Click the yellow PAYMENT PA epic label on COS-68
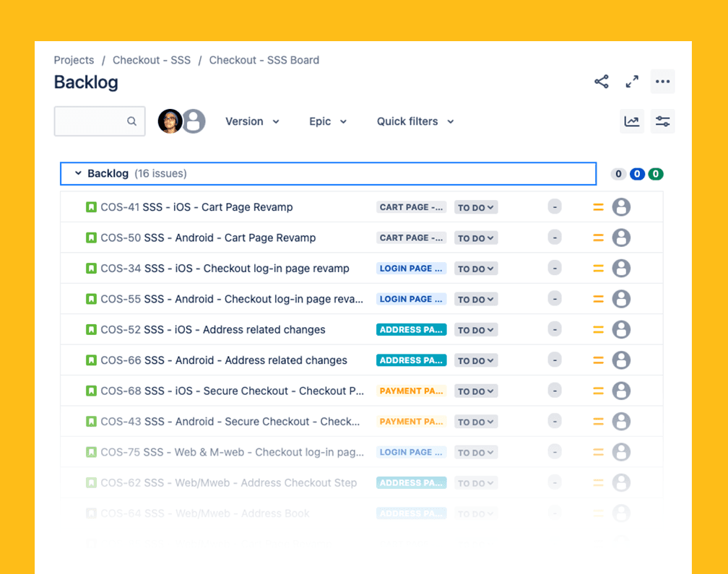728x574 pixels. [411, 391]
